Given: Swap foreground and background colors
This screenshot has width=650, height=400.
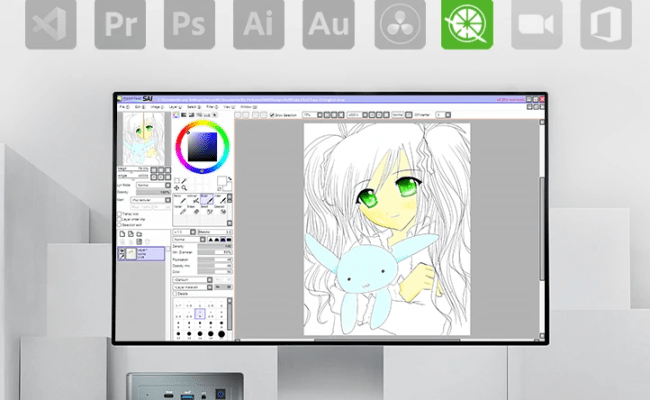Looking at the screenshot, I should pos(229,179).
